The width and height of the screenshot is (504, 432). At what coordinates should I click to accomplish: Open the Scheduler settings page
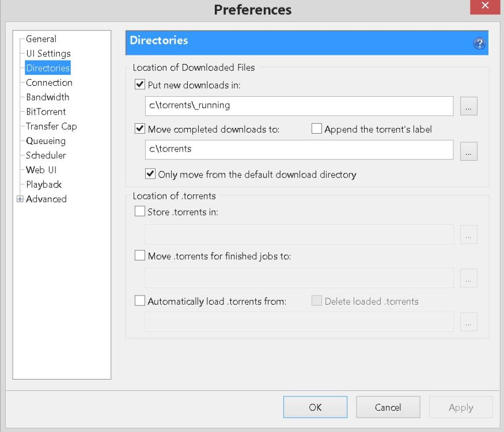pos(46,156)
